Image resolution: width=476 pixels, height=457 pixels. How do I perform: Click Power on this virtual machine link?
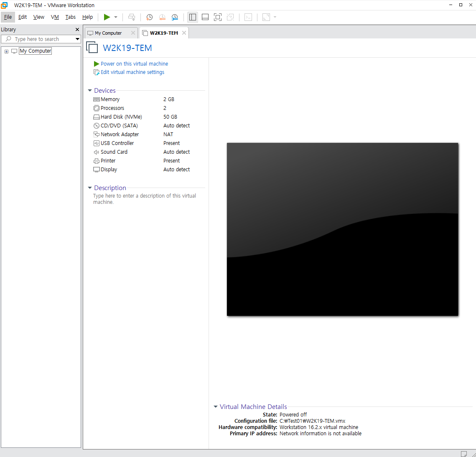tap(134, 64)
